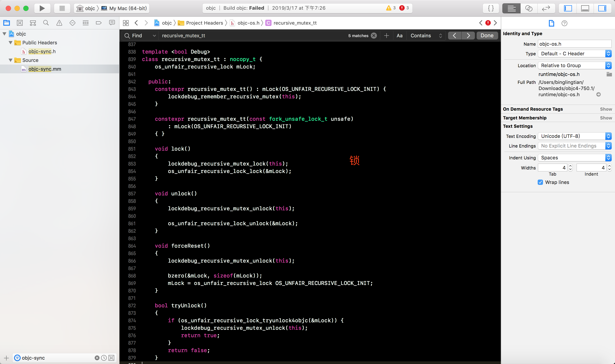This screenshot has width=615, height=364.
Task: Toggle the Wrap lines checkbox
Action: tap(540, 182)
